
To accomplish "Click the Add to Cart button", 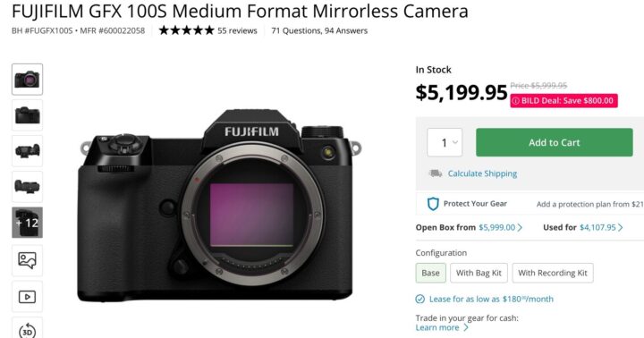I will click(x=554, y=142).
